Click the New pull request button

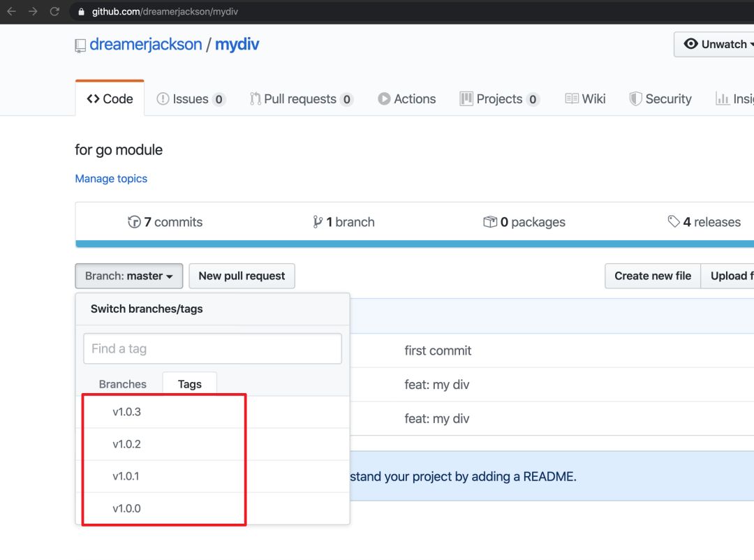(x=242, y=276)
